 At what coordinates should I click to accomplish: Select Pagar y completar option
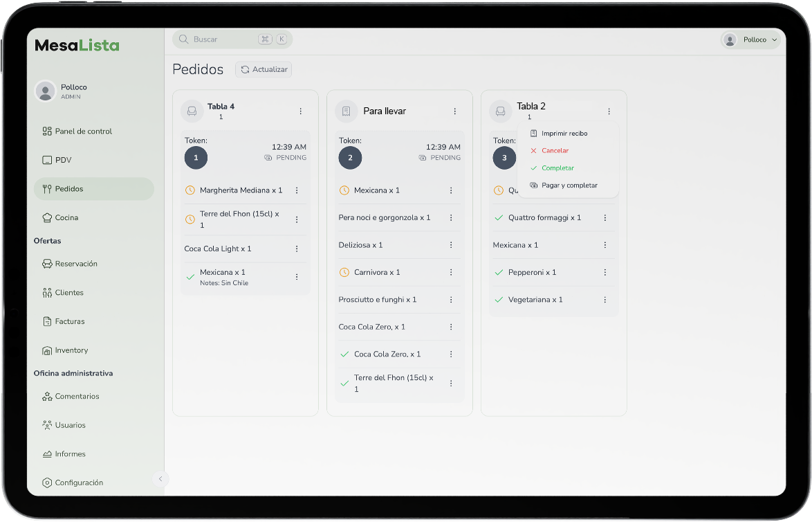pyautogui.click(x=569, y=186)
